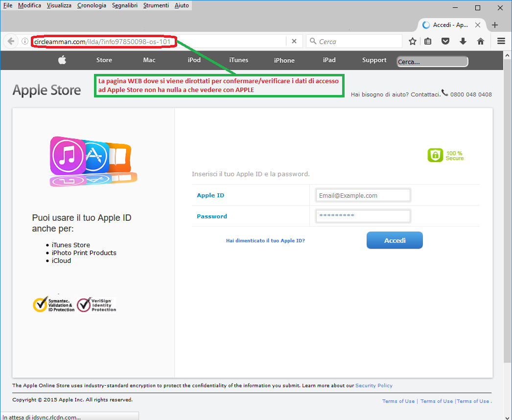Click the Apple ID field label
Image resolution: width=512 pixels, height=420 pixels.
point(210,195)
